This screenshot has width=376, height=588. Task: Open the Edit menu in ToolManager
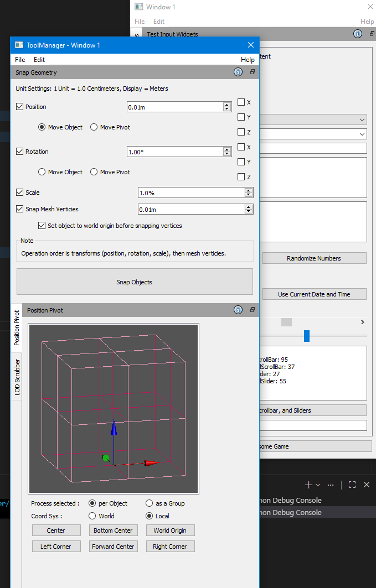[x=39, y=59]
